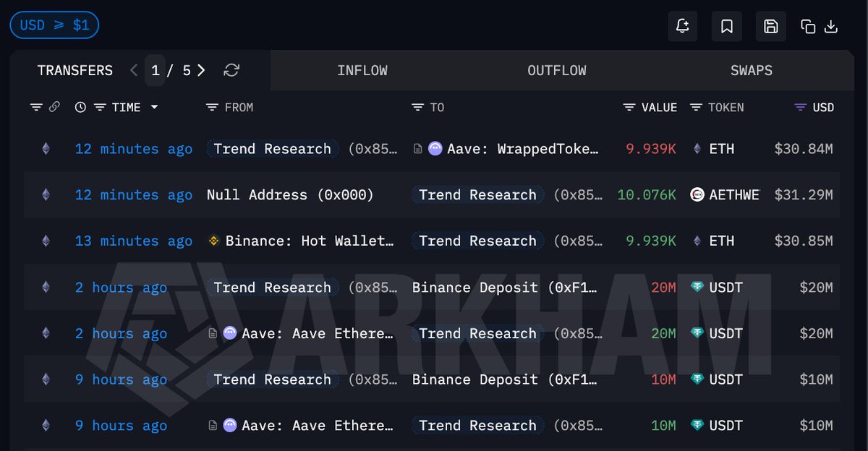This screenshot has height=451, width=868.
Task: Click the chain link filter icon
Action: (54, 107)
